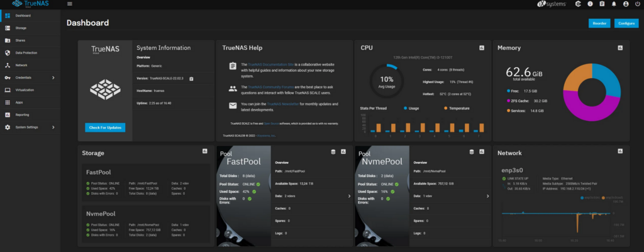
Task: Copy the TrueNAS version to the clipboard
Action: tap(191, 78)
